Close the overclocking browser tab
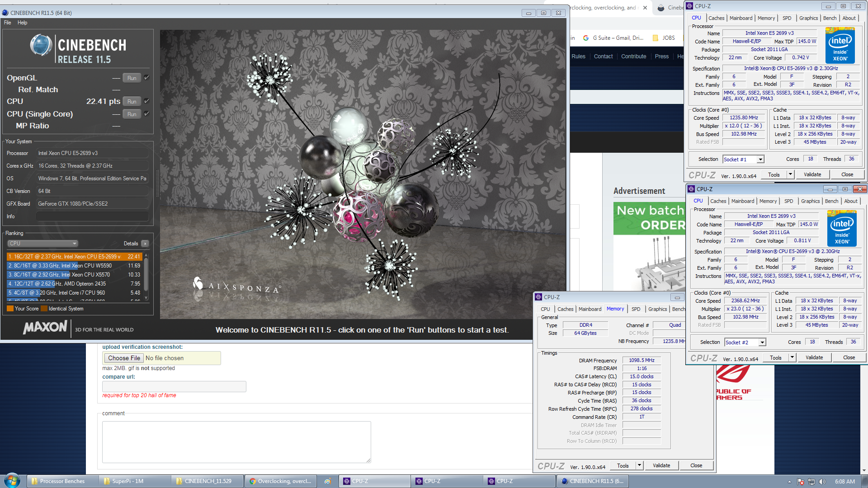This screenshot has height=488, width=868. point(645,8)
